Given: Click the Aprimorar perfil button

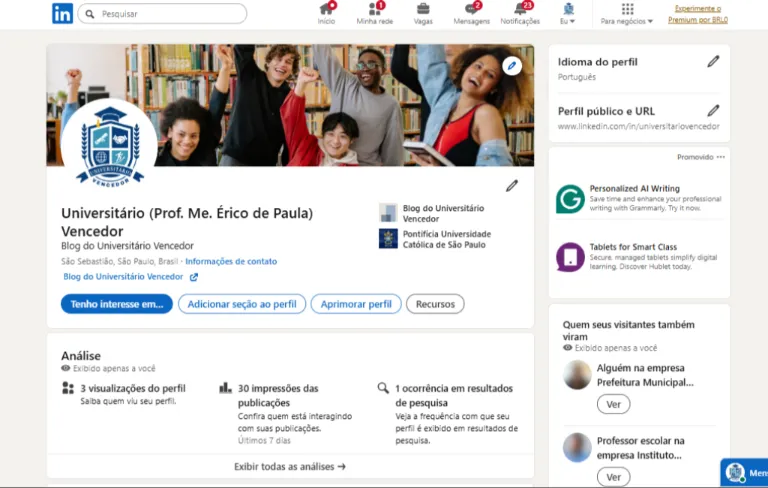Looking at the screenshot, I should (356, 304).
